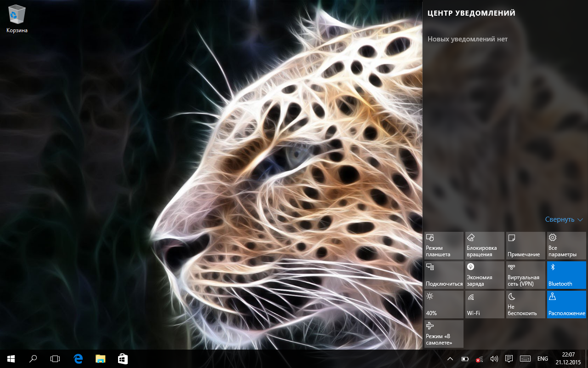This screenshot has width=588, height=368.
Task: Turn off the Расположение (Location) tile
Action: (x=566, y=305)
